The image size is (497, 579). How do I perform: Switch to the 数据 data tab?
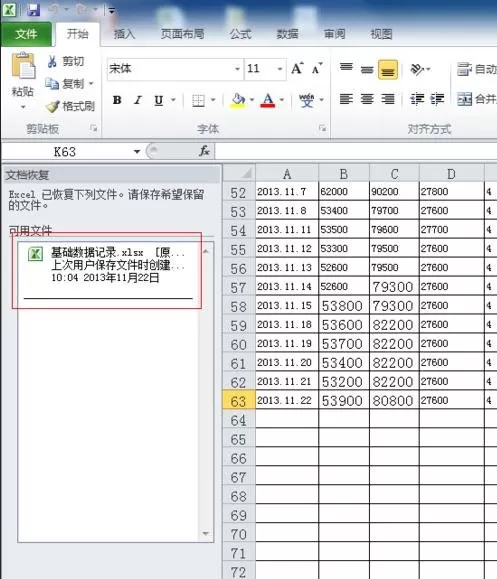click(287, 34)
